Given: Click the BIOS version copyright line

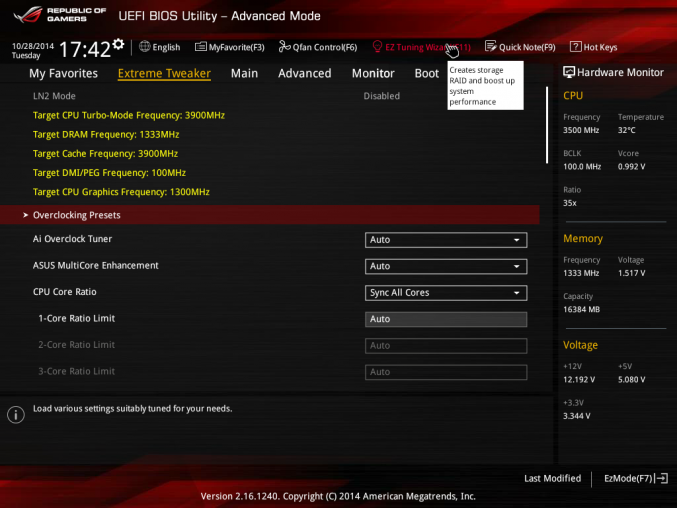Looking at the screenshot, I should tap(338, 496).
